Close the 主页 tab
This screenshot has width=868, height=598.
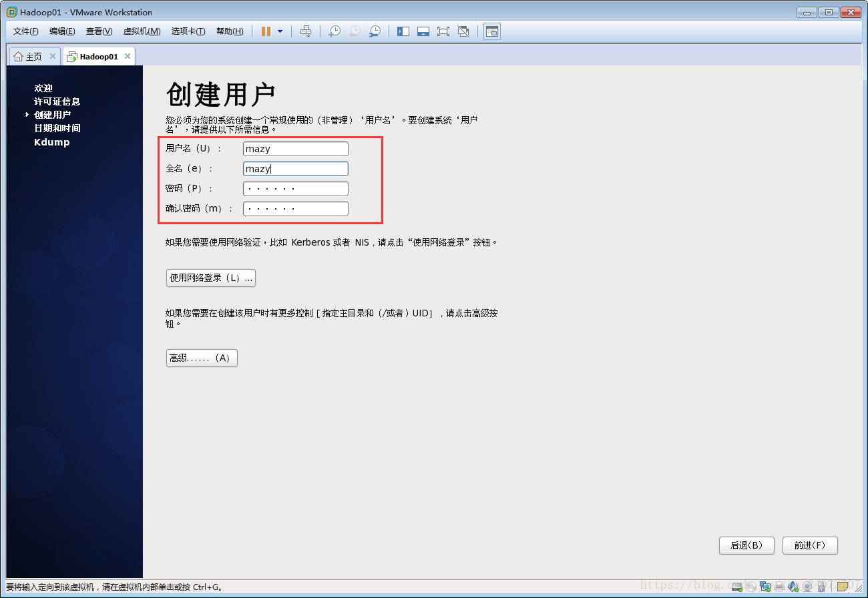pyautogui.click(x=53, y=56)
